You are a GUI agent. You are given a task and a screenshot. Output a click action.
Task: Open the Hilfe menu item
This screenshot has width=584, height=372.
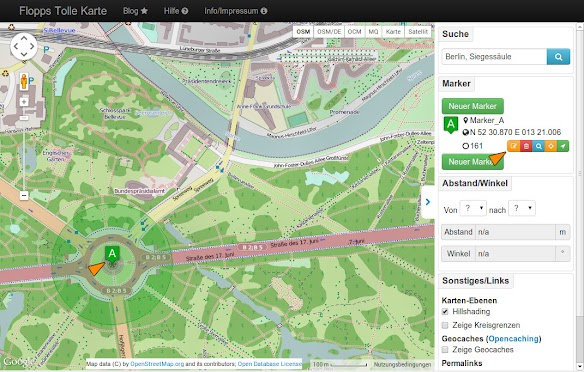[x=176, y=11]
